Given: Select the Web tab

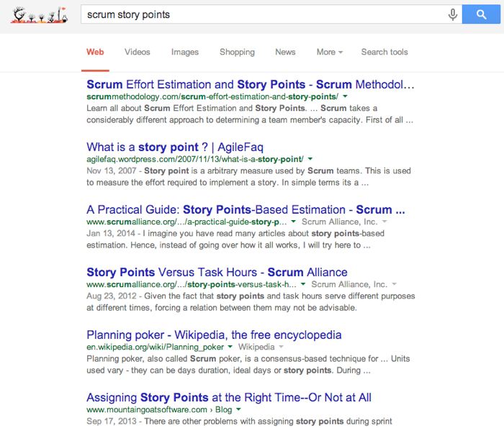Looking at the screenshot, I should [95, 52].
